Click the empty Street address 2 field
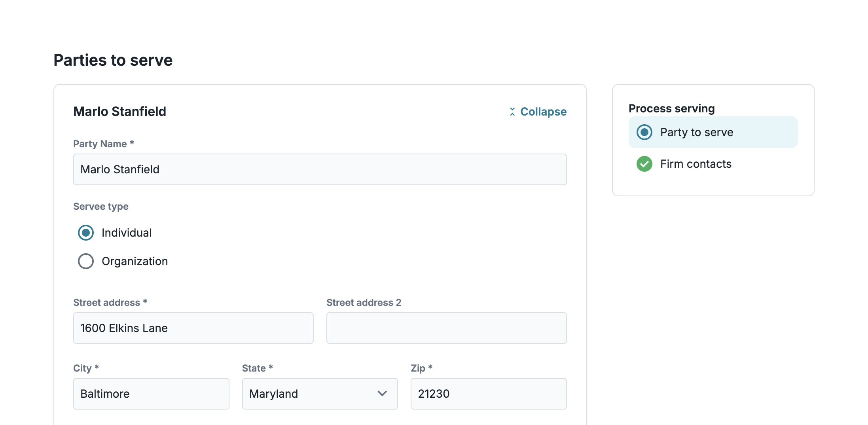This screenshot has height=425, width=868. [x=446, y=328]
